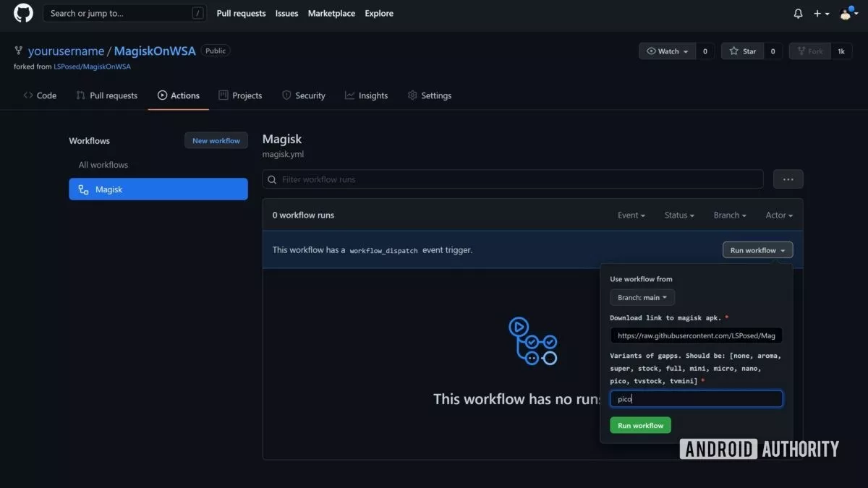Screen dimensions: 868x488
Task: Click the gapps variant field containing pico
Action: coord(696,398)
